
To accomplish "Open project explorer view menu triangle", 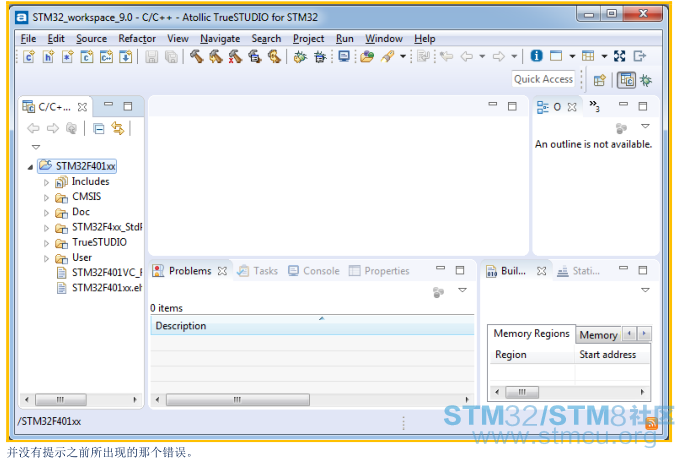I will [x=36, y=147].
